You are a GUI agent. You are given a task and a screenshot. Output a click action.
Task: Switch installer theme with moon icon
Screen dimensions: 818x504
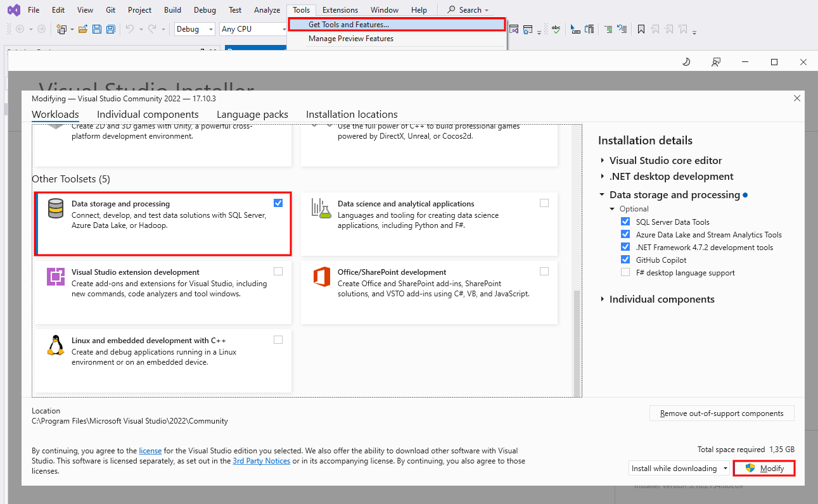pos(686,62)
